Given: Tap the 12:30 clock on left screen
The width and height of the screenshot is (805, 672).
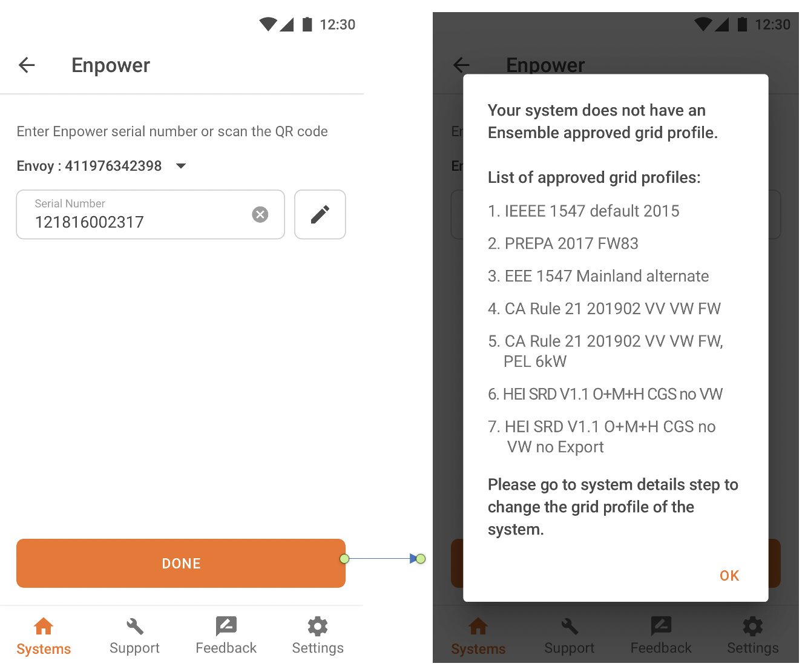Looking at the screenshot, I should [337, 25].
